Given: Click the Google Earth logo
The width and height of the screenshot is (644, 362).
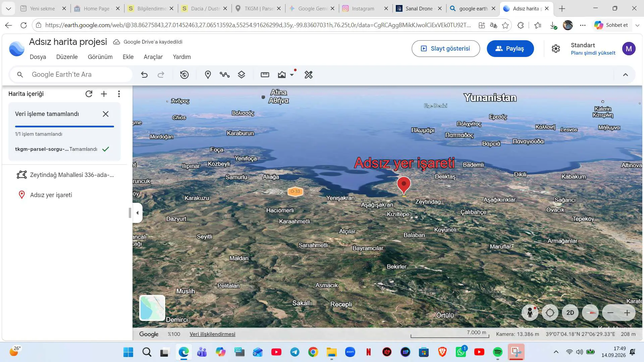Looking at the screenshot, I should point(16,49).
